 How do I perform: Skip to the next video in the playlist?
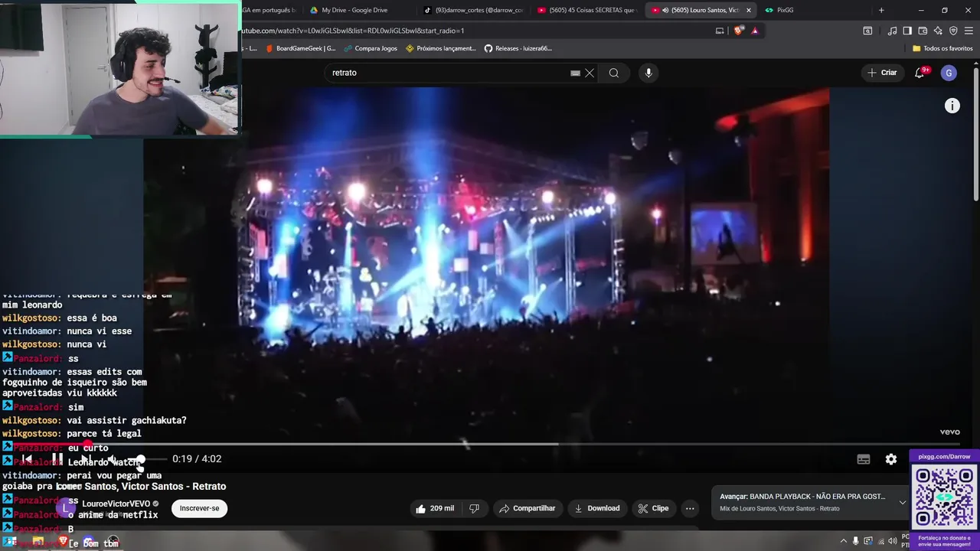[x=86, y=459]
